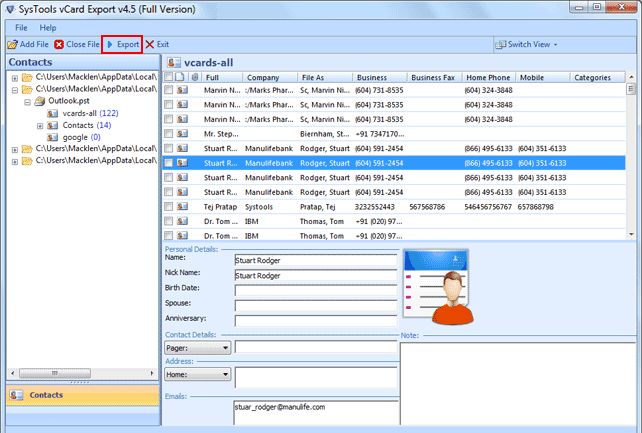This screenshot has width=642, height=433.
Task: Click the Outlook.pst file icon
Action: pyautogui.click(x=40, y=101)
